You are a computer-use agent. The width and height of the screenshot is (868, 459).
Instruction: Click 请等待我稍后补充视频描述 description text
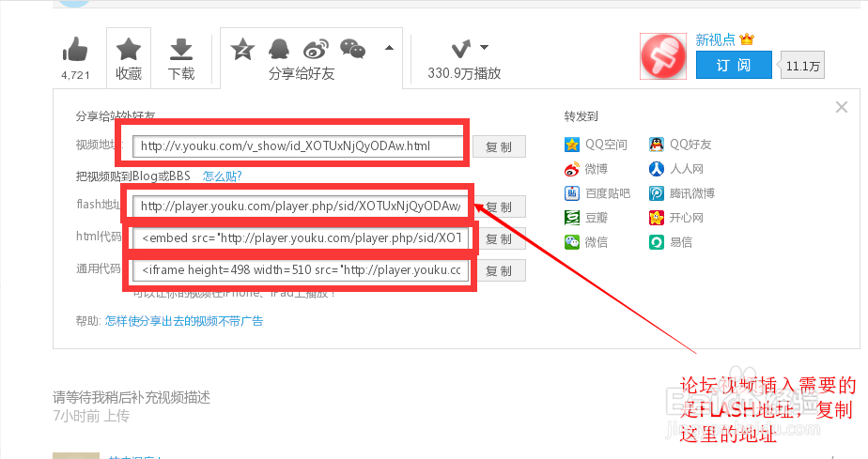[x=132, y=397]
